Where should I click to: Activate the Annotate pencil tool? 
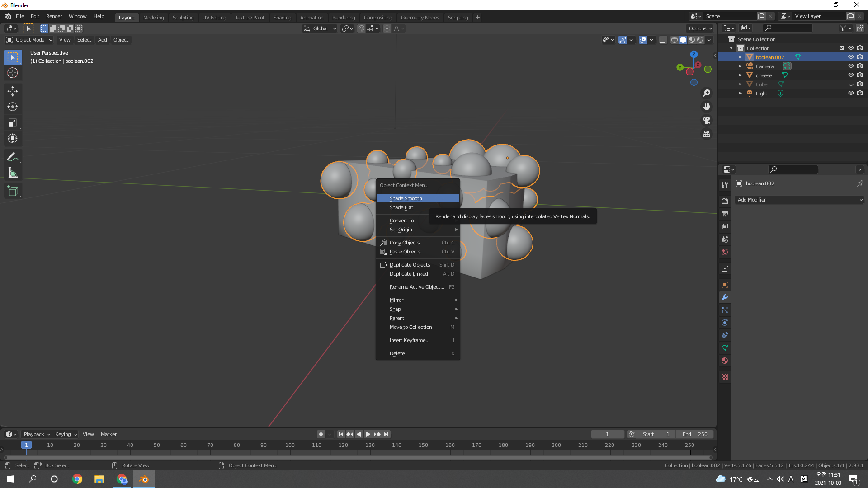coord(13,157)
